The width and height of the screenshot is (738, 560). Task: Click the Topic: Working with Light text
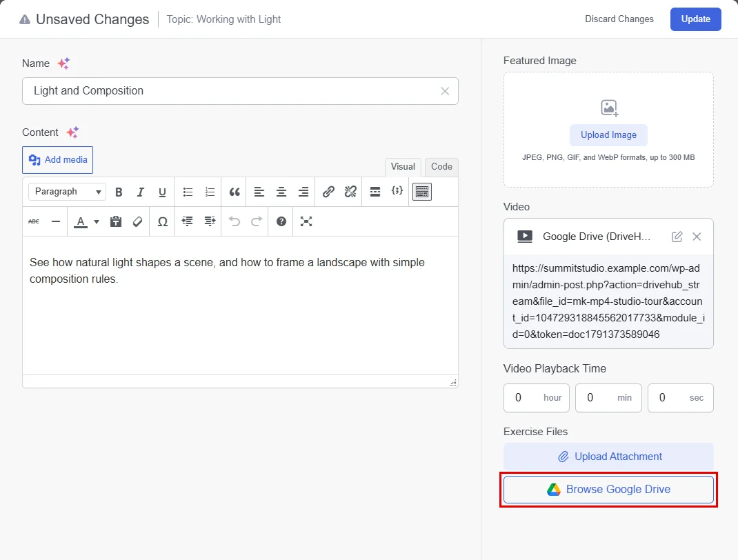click(x=223, y=19)
